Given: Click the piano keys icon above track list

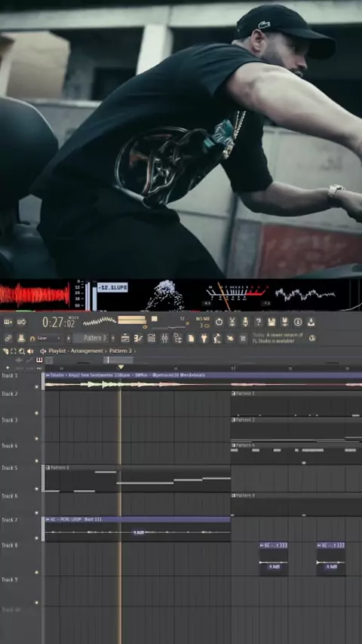Looking at the screenshot, I should 39,360.
